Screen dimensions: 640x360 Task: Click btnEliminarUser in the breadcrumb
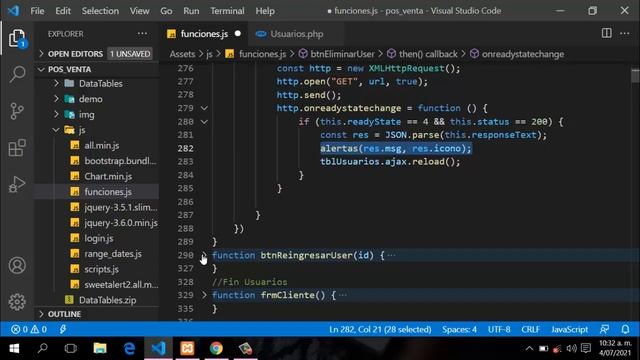pos(342,54)
